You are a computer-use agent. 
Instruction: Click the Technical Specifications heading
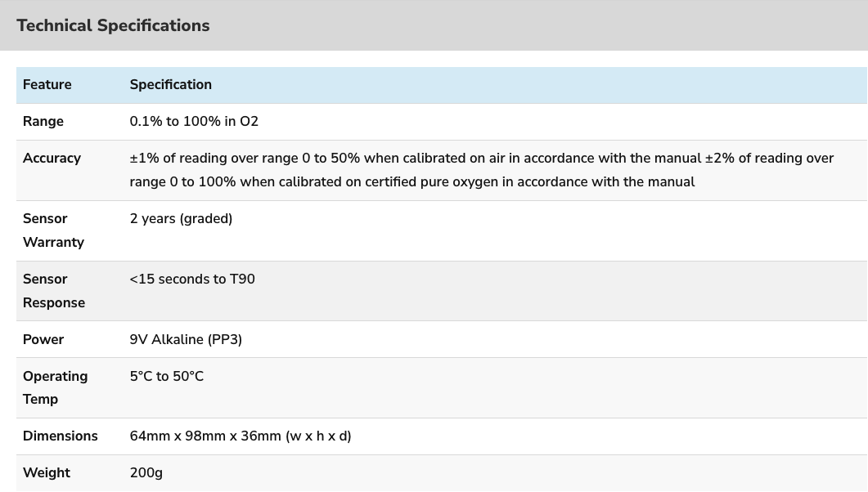pos(113,25)
